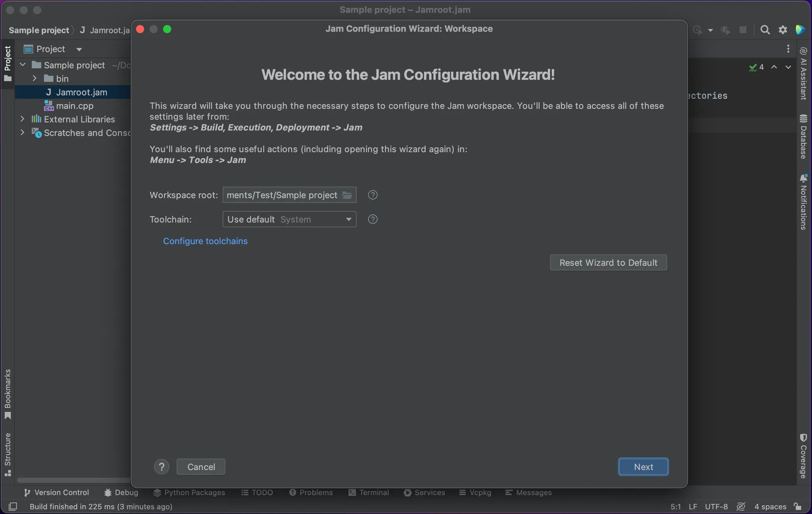812x514 pixels.
Task: Open the Coverage tool window
Action: tap(803, 456)
